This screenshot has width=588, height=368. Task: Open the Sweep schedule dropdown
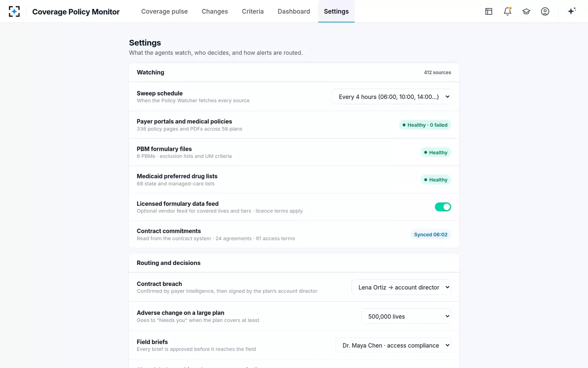[392, 97]
